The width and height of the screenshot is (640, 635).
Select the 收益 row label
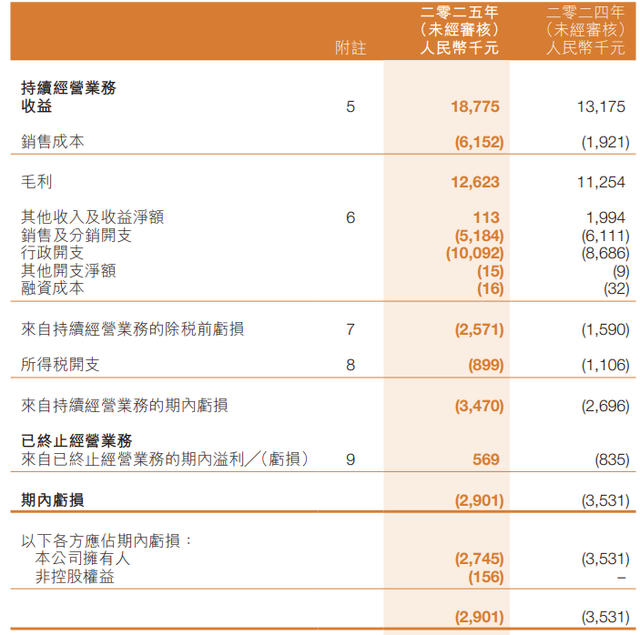[x=37, y=105]
